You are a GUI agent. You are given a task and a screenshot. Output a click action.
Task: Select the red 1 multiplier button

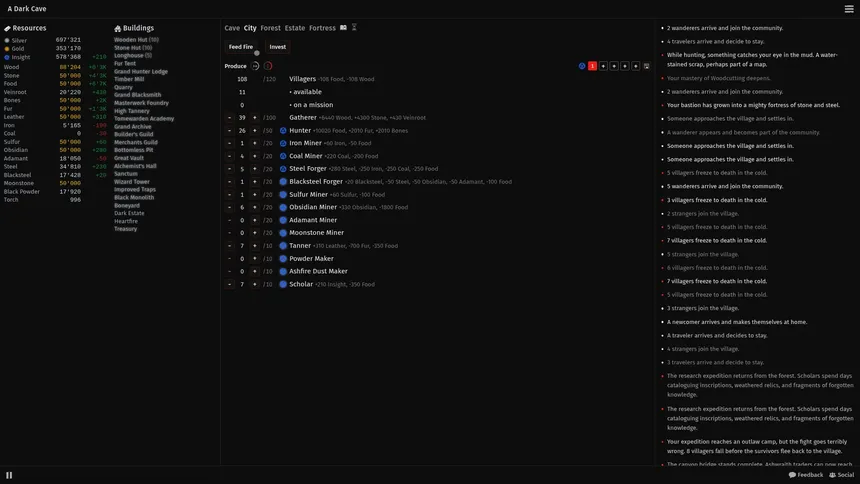tap(592, 66)
